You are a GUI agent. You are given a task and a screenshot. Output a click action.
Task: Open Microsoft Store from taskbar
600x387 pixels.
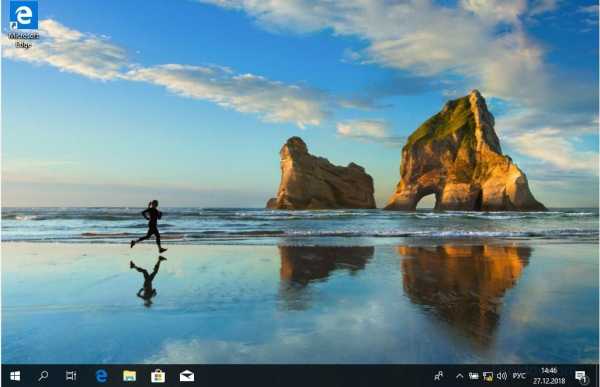[158, 376]
